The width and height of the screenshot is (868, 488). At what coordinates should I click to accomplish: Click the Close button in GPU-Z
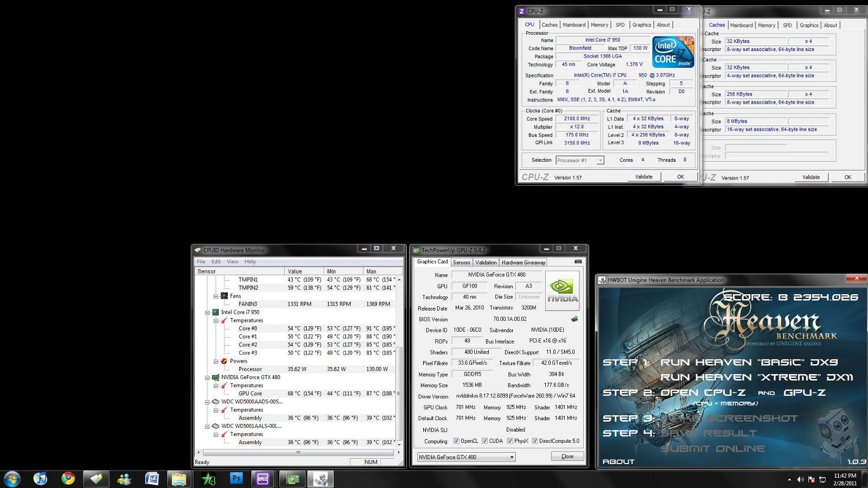(567, 457)
